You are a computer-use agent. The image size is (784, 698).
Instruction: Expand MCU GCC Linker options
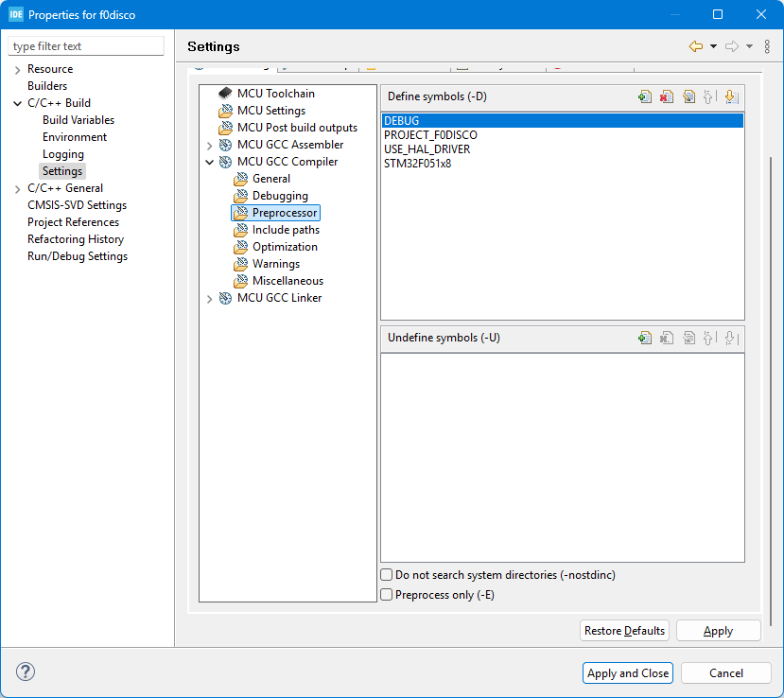[x=210, y=299]
